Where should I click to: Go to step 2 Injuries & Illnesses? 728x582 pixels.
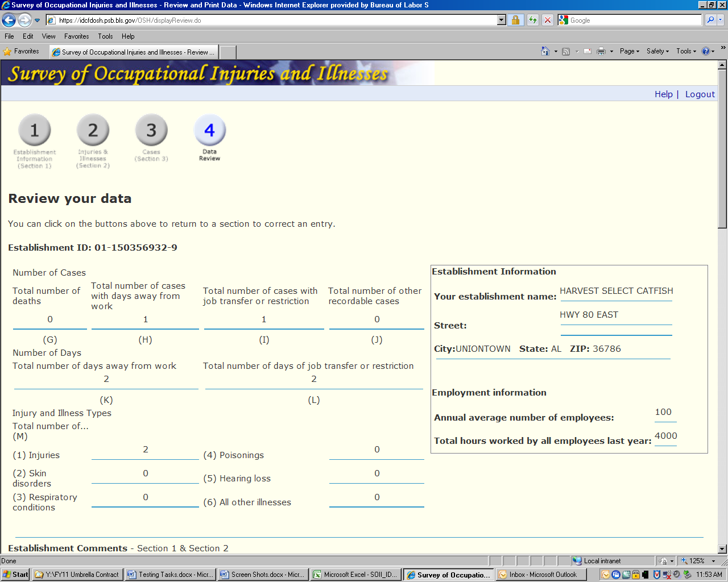93,140
